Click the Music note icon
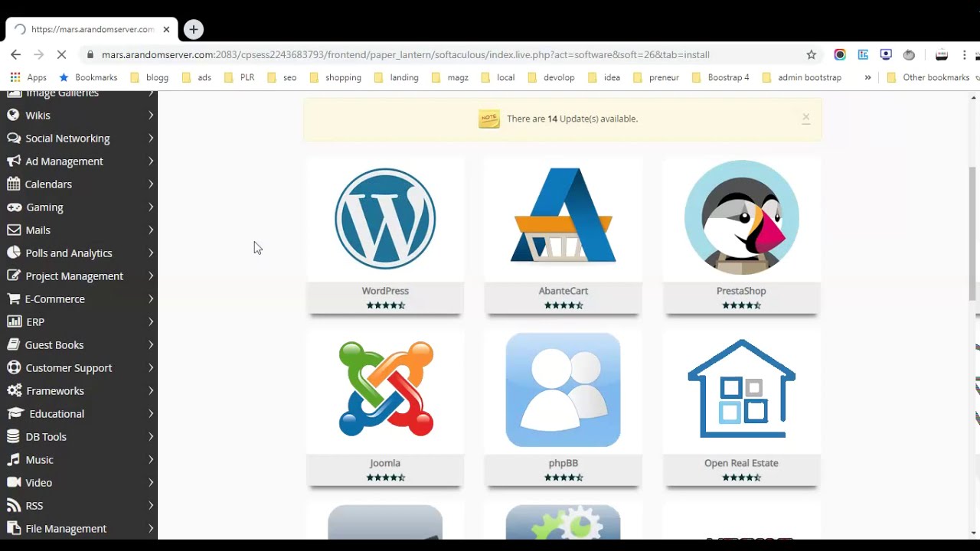 point(12,459)
